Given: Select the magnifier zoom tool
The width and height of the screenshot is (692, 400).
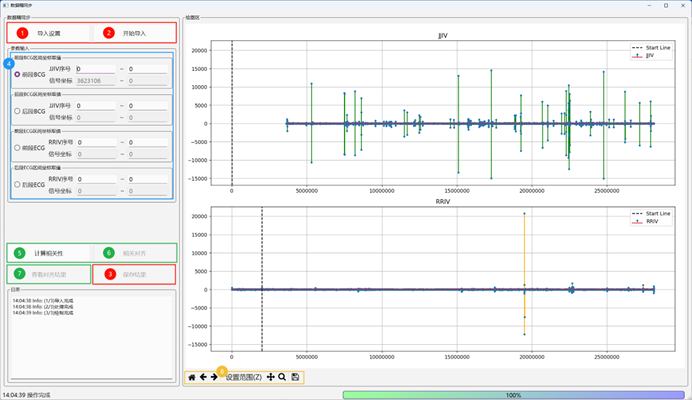Looking at the screenshot, I should (283, 377).
